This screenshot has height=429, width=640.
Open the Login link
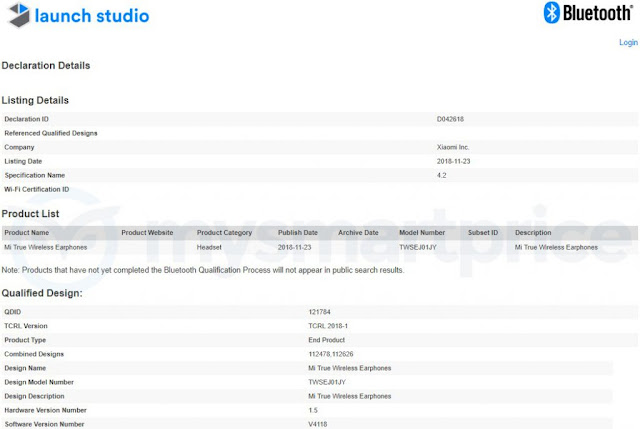pos(628,42)
